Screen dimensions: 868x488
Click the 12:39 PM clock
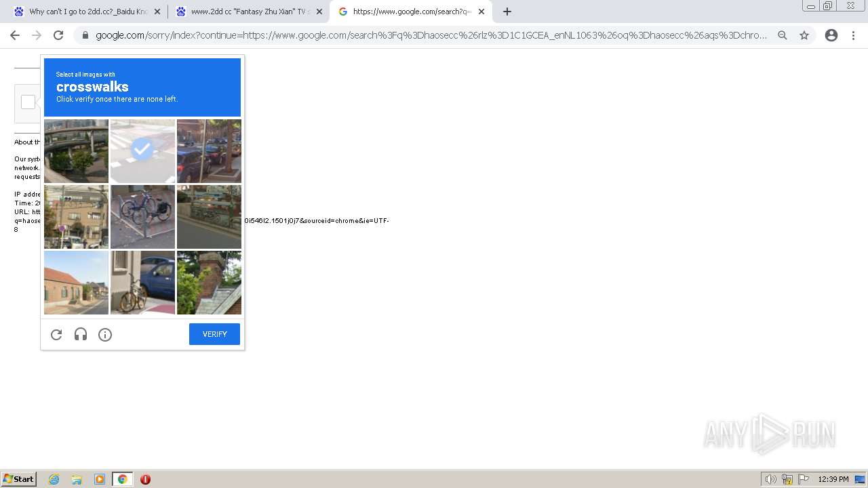click(x=833, y=479)
